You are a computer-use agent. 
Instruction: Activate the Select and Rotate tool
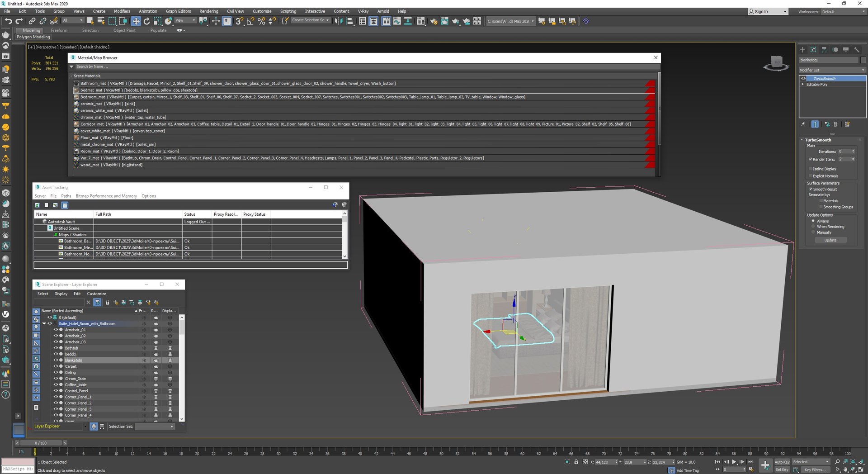coord(146,21)
